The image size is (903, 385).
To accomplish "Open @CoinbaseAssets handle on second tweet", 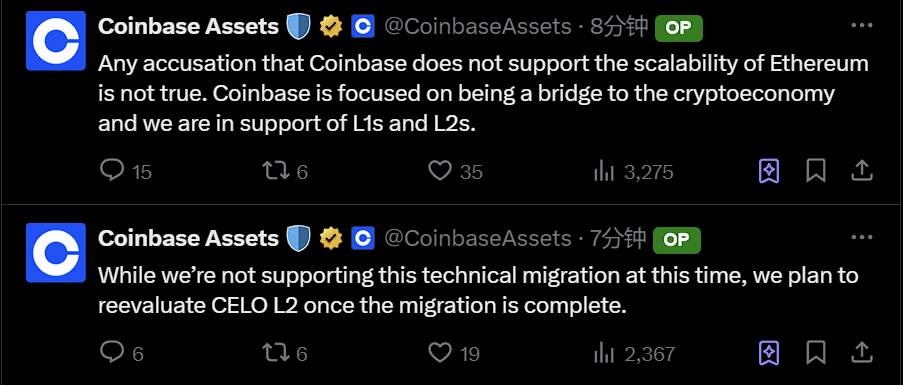I will 477,238.
